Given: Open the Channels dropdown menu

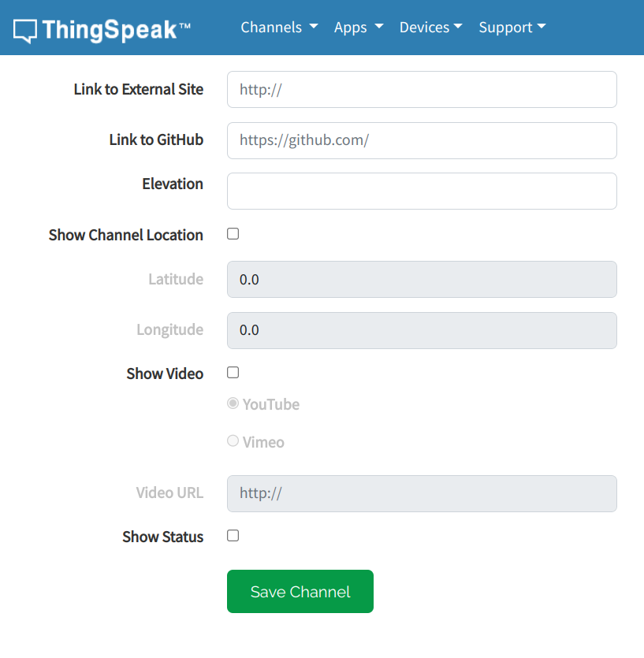Looking at the screenshot, I should (279, 28).
